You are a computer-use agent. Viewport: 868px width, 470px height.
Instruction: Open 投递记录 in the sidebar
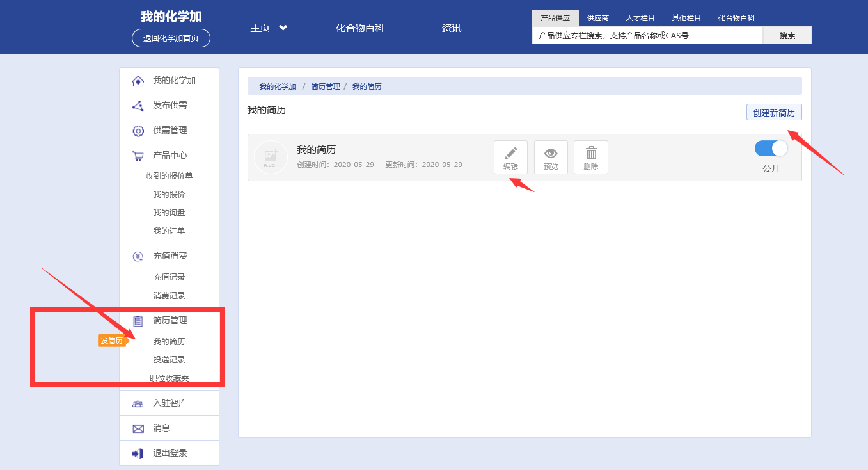169,360
